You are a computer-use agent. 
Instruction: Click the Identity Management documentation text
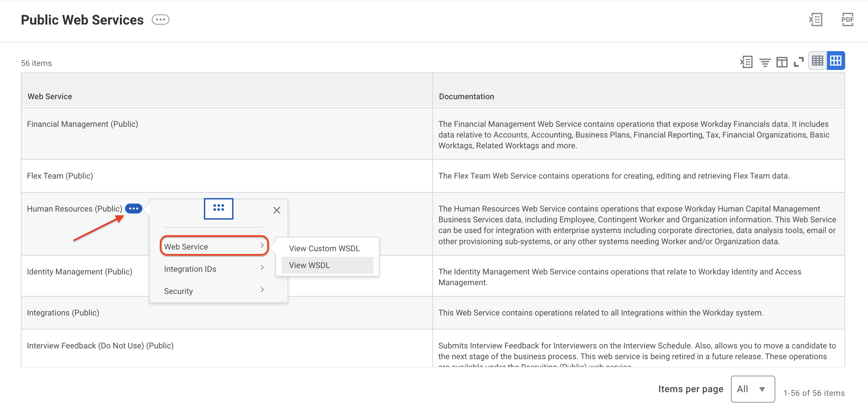620,277
